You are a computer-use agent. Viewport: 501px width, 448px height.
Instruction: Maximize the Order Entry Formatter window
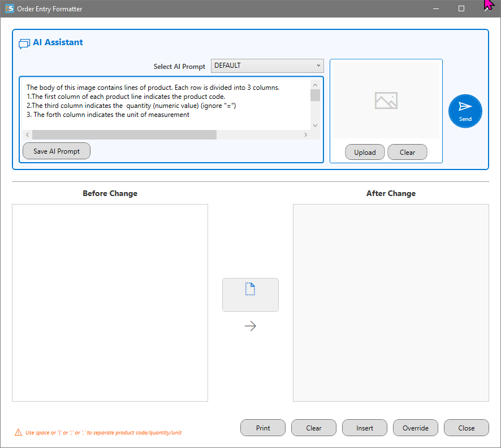(461, 8)
